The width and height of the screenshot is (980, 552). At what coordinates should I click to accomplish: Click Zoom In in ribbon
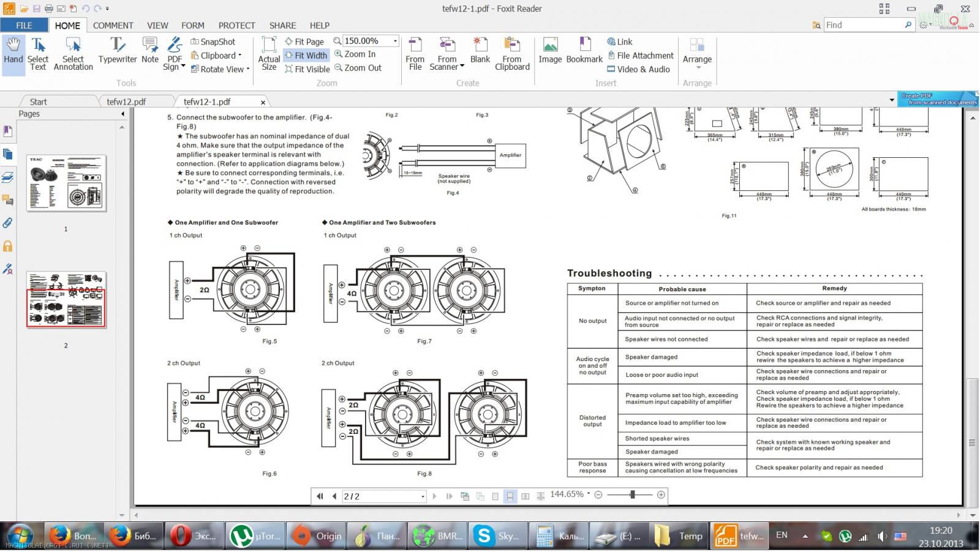(355, 54)
